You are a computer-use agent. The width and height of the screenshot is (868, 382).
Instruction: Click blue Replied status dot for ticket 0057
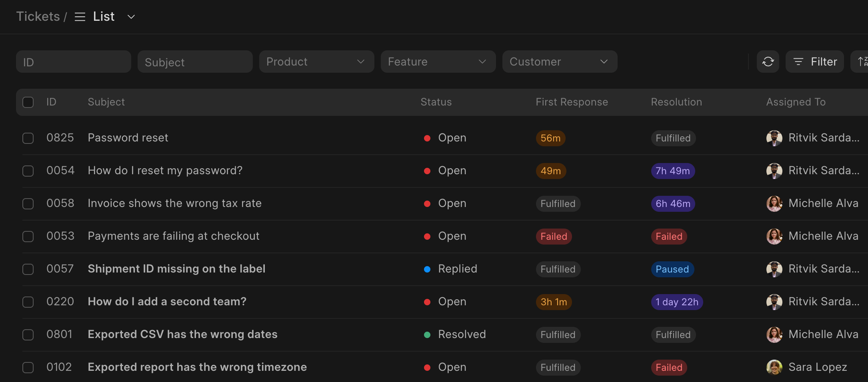tap(427, 269)
